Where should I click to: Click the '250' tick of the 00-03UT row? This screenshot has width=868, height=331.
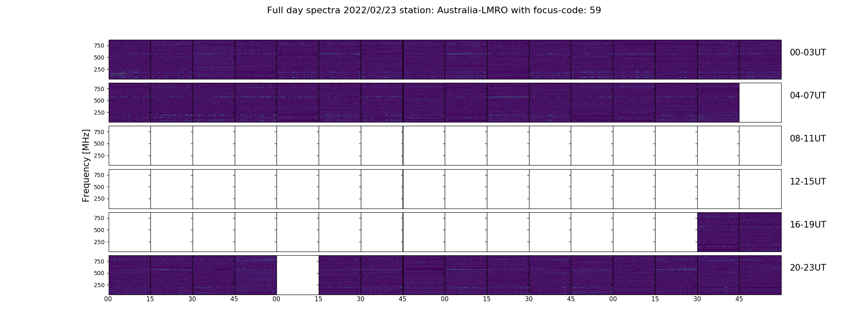99,70
